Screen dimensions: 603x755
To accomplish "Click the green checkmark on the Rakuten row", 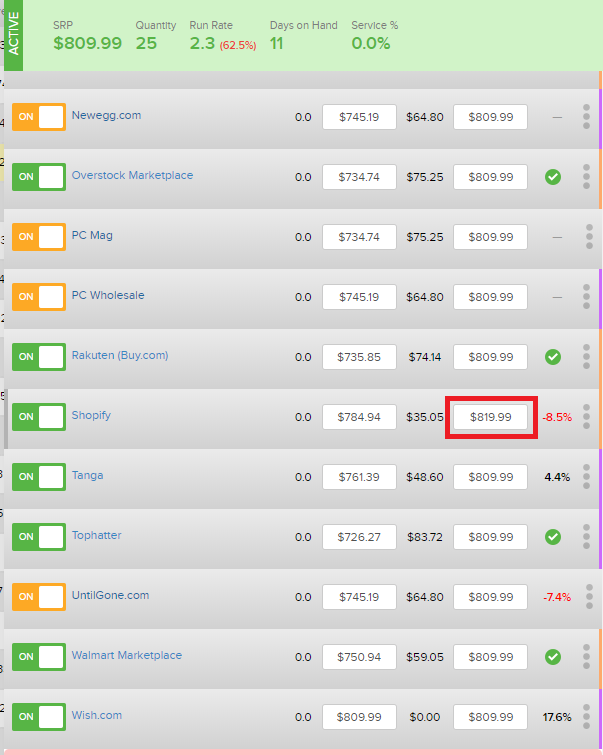I will 553,357.
